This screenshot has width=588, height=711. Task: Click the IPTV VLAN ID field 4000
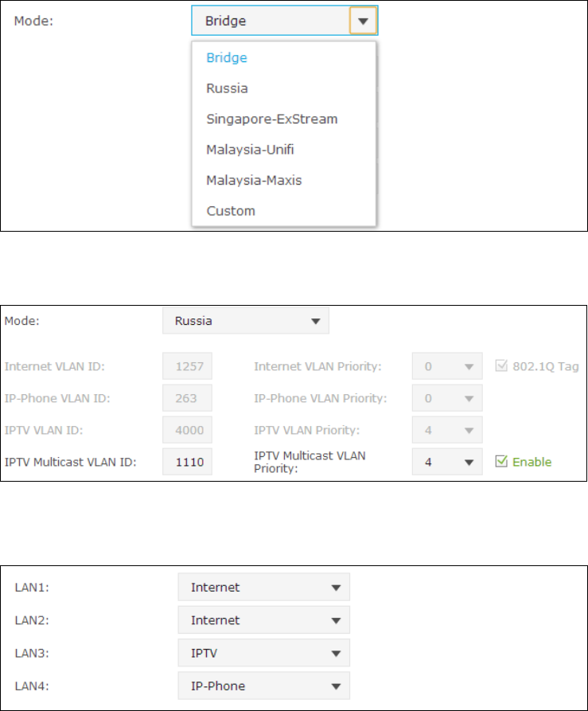coord(188,430)
